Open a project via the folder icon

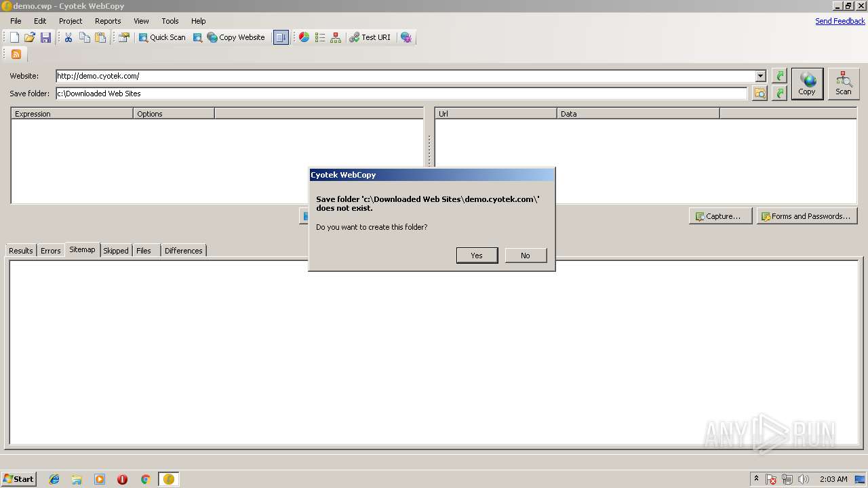pos(30,37)
